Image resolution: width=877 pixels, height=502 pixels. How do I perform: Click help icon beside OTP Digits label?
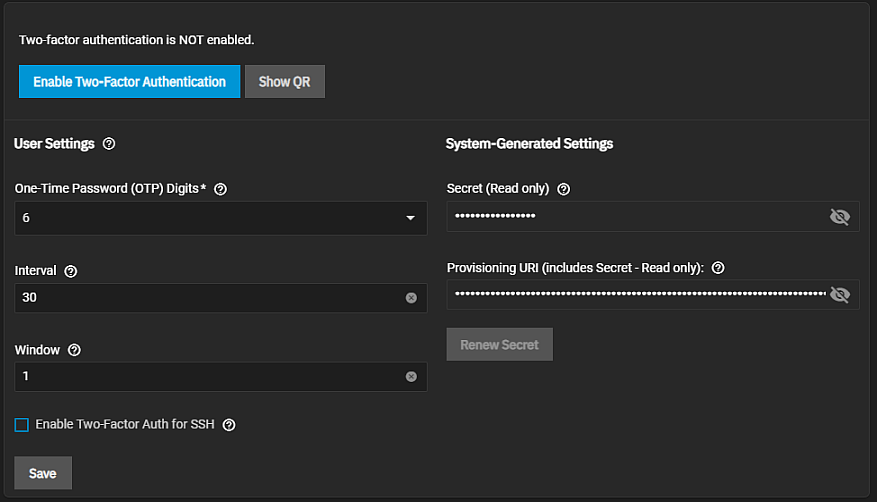221,189
